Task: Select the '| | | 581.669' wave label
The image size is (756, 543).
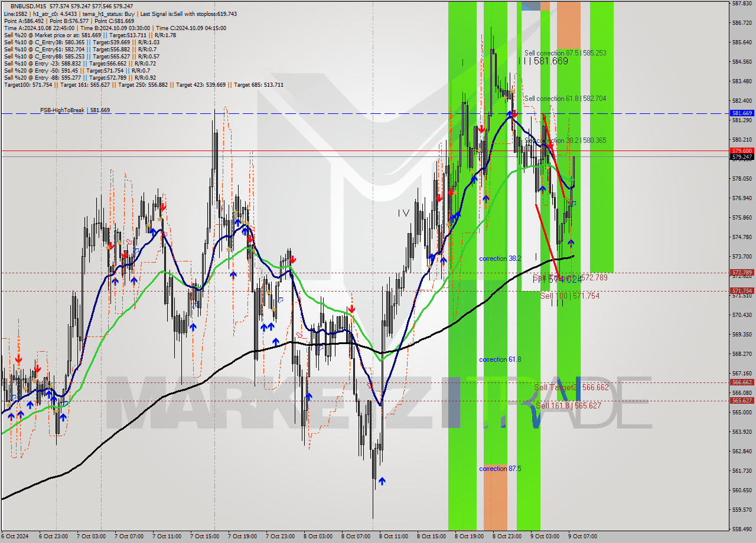Action: click(543, 61)
